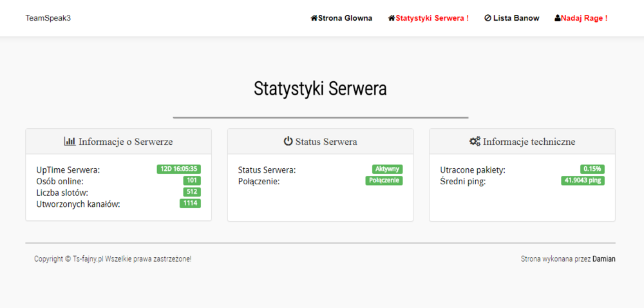This screenshot has height=308, width=644.
Task: Click the Informacje o Serwerze panel title
Action: pos(126,142)
